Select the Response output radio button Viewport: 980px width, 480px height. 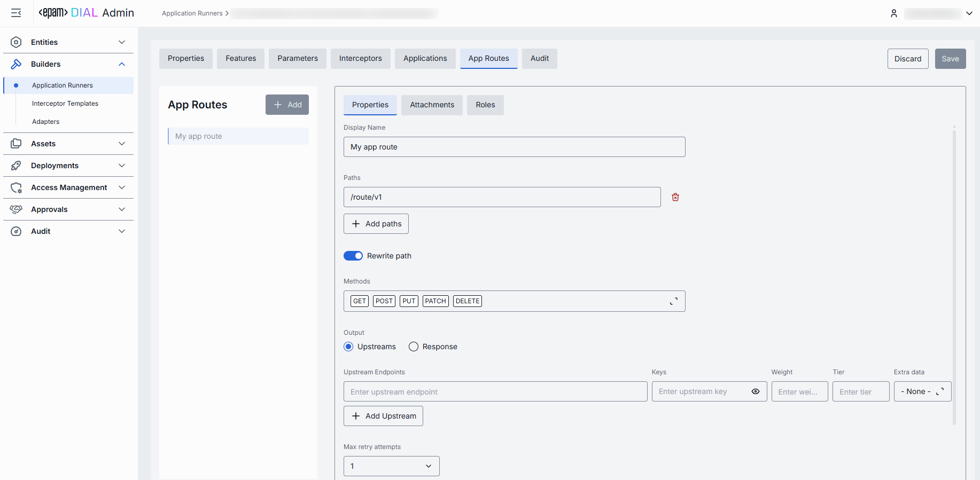pyautogui.click(x=414, y=347)
